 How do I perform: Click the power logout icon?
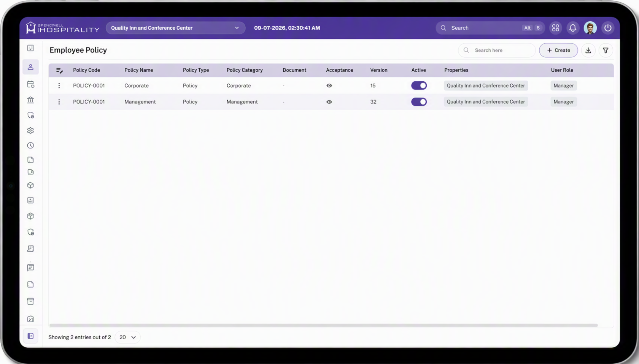click(608, 28)
